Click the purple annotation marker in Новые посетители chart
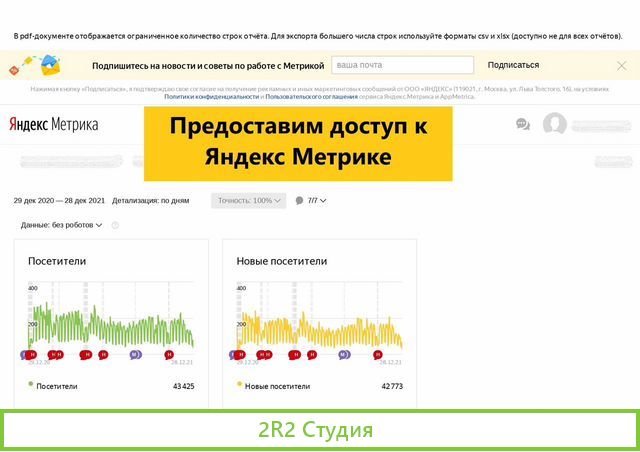The height and width of the screenshot is (452, 640). 344,354
